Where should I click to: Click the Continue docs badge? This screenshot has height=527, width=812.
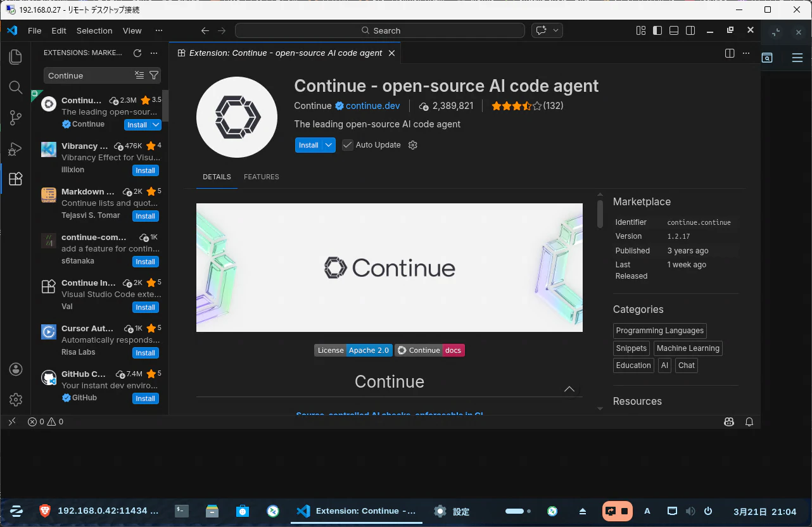pyautogui.click(x=430, y=350)
